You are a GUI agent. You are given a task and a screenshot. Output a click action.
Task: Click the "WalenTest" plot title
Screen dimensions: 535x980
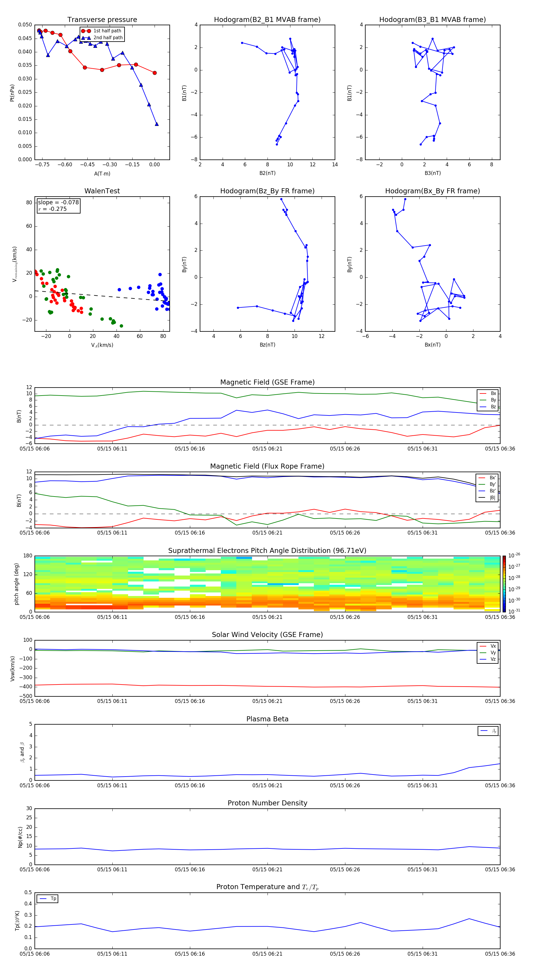click(x=102, y=191)
